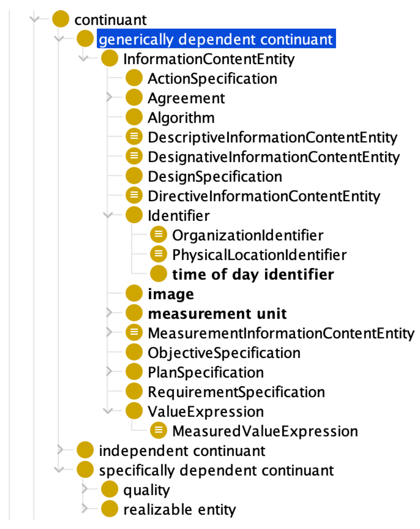
Task: Click the defined-class icon beside DirectiveInformationContentEntity
Action: (134, 196)
